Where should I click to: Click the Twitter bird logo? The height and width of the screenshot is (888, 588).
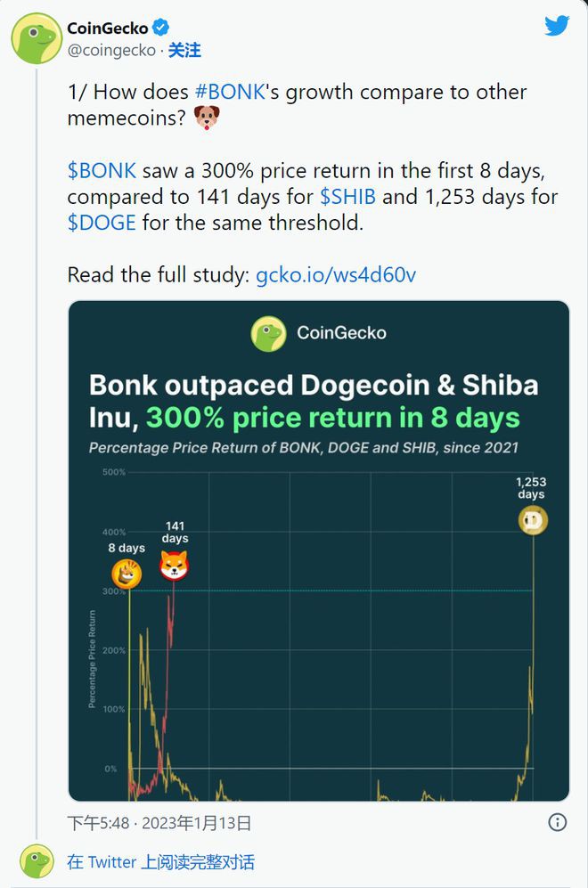tap(557, 26)
